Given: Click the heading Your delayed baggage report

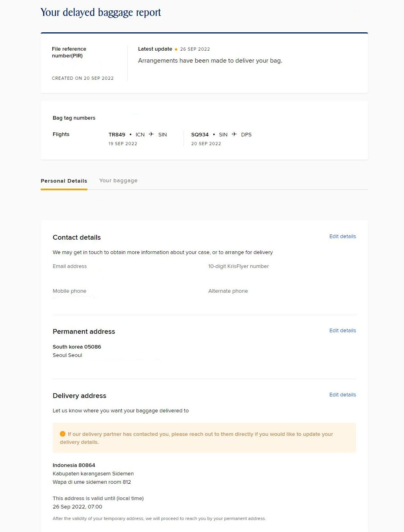Looking at the screenshot, I should (x=101, y=12).
